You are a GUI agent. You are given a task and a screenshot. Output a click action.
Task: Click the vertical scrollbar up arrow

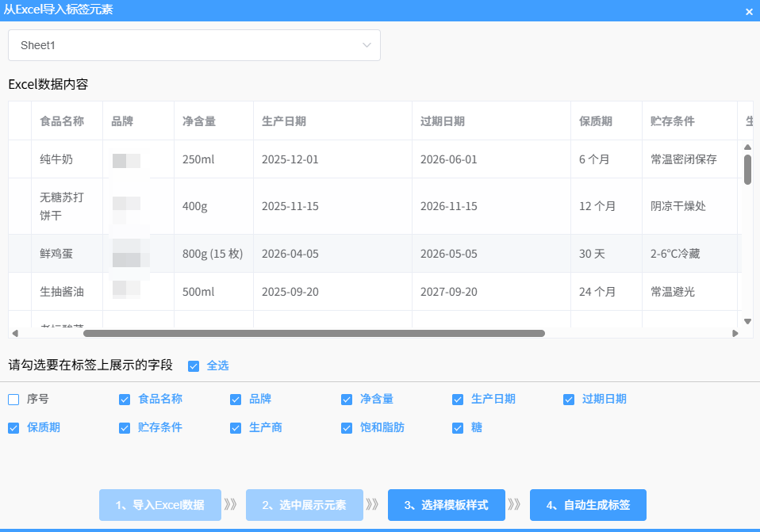point(747,147)
